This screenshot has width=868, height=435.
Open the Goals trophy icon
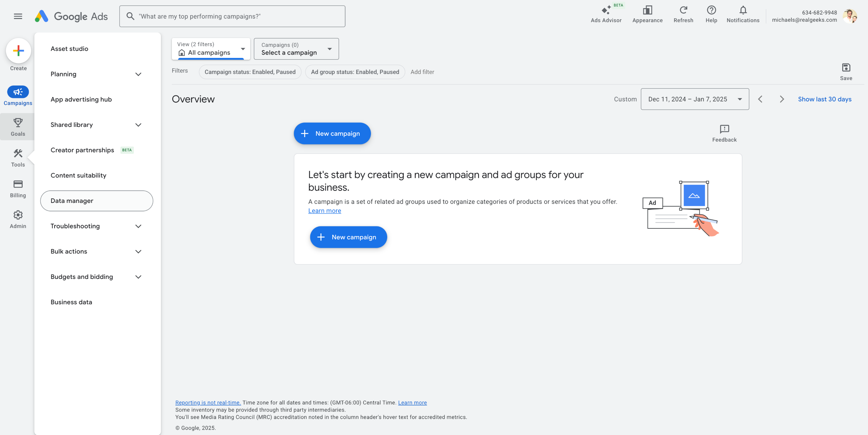tap(18, 122)
